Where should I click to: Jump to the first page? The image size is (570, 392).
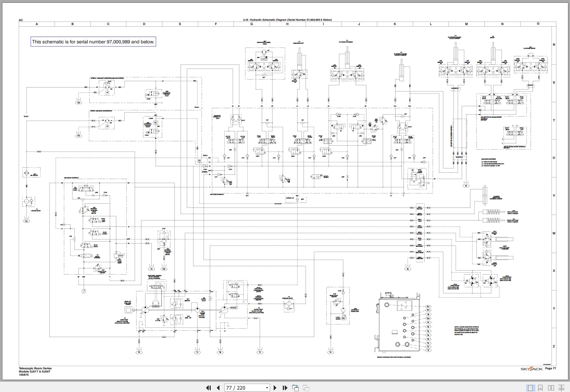(208, 388)
